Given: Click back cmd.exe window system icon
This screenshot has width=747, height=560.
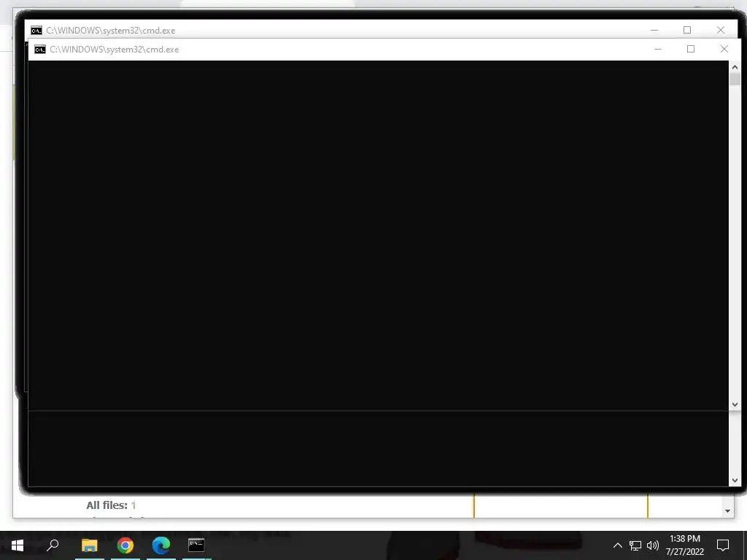Looking at the screenshot, I should click(36, 31).
